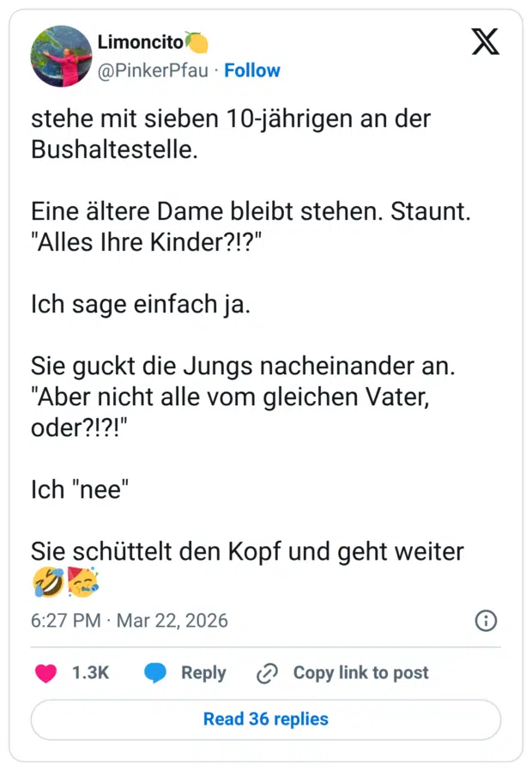The width and height of the screenshot is (532, 771).
Task: Click the X logo in the corner
Action: click(486, 41)
